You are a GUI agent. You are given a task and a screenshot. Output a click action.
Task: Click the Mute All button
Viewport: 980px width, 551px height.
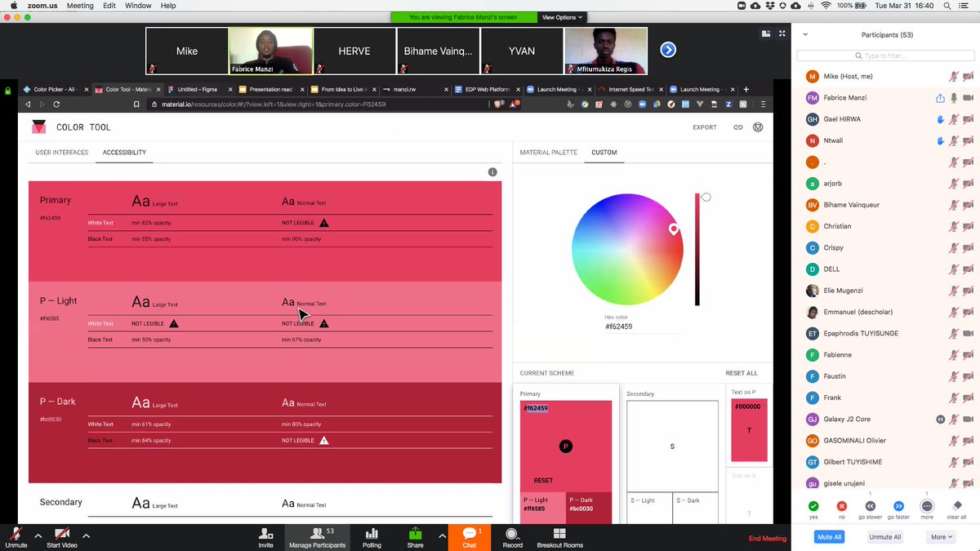(831, 536)
